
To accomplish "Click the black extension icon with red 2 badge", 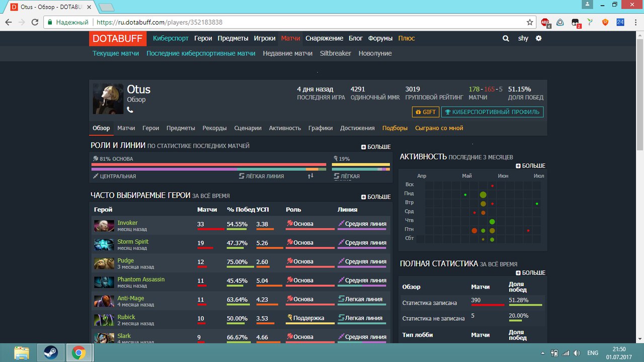I will 576,23.
